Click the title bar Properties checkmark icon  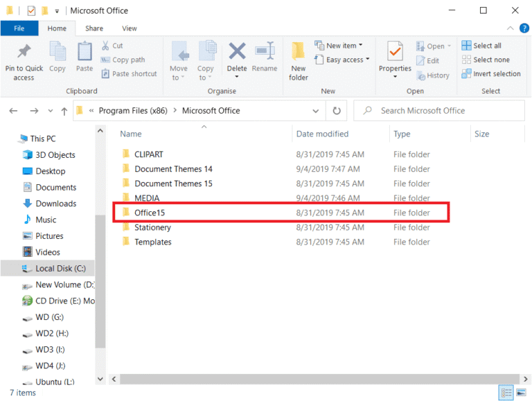[31, 11]
